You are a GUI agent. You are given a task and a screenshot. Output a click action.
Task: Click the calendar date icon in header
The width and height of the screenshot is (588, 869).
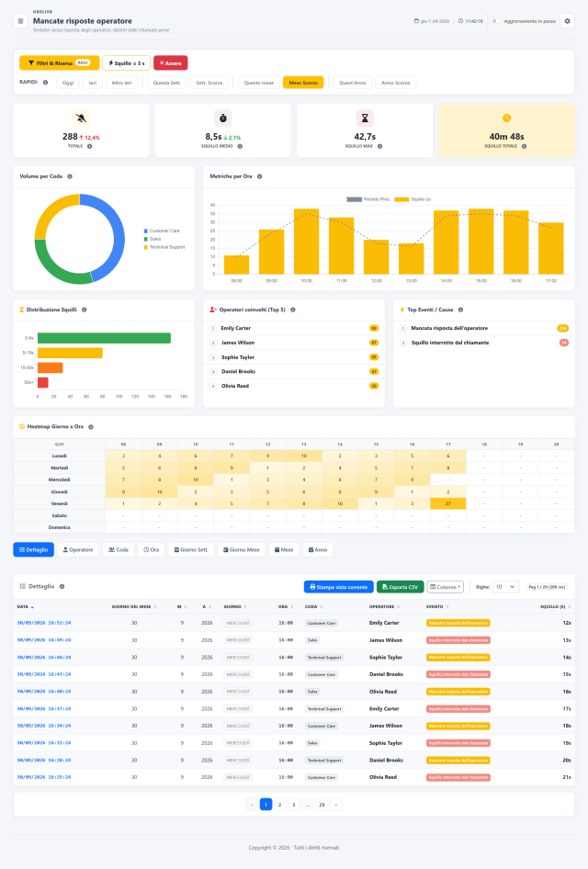pyautogui.click(x=417, y=21)
